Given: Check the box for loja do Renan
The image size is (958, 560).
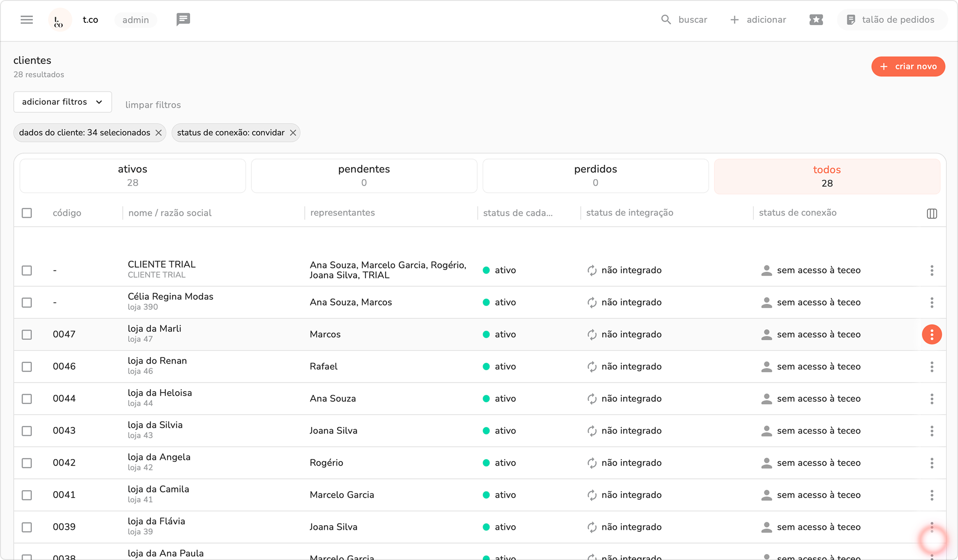Looking at the screenshot, I should point(27,367).
